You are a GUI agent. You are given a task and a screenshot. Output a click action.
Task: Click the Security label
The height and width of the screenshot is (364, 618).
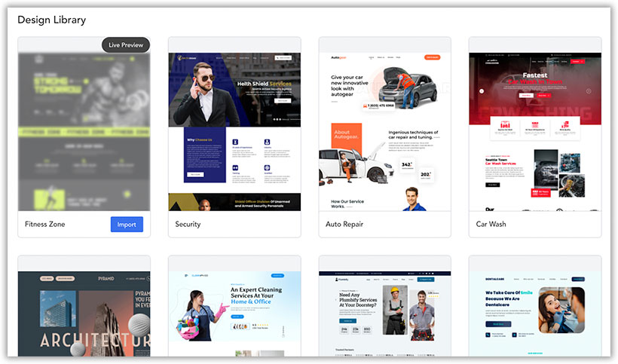(188, 224)
